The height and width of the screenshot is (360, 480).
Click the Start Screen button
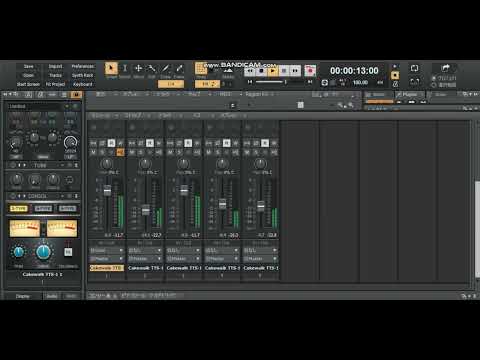click(x=28, y=84)
